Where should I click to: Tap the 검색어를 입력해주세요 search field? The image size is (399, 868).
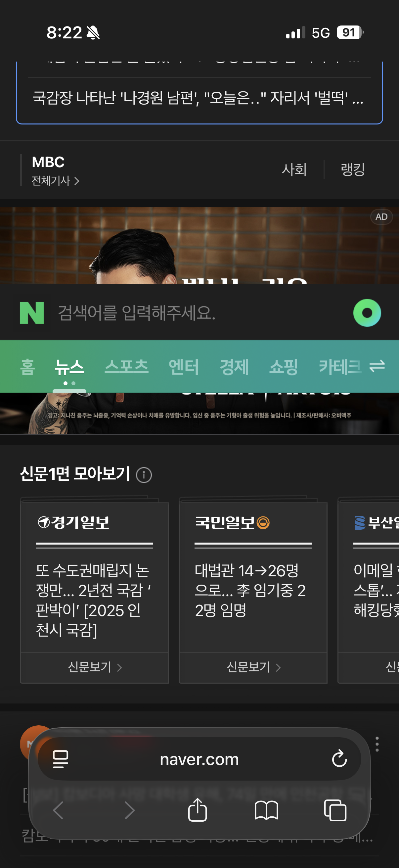(x=199, y=313)
